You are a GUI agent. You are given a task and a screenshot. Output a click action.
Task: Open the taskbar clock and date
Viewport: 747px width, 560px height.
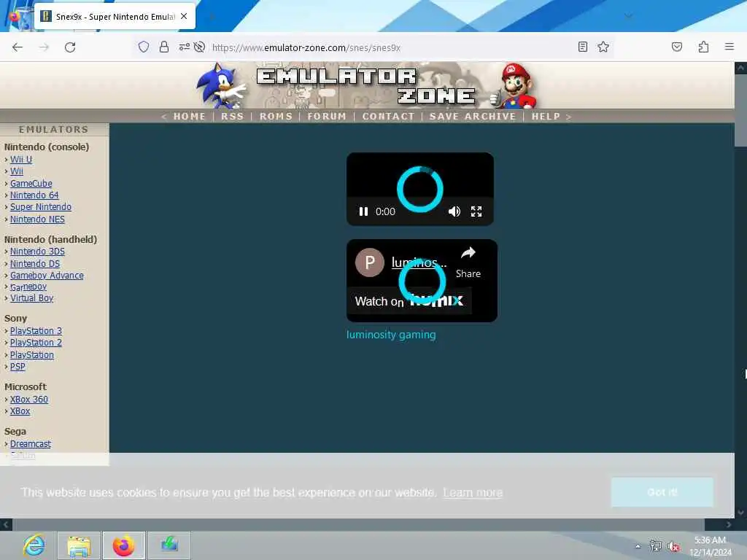point(710,546)
